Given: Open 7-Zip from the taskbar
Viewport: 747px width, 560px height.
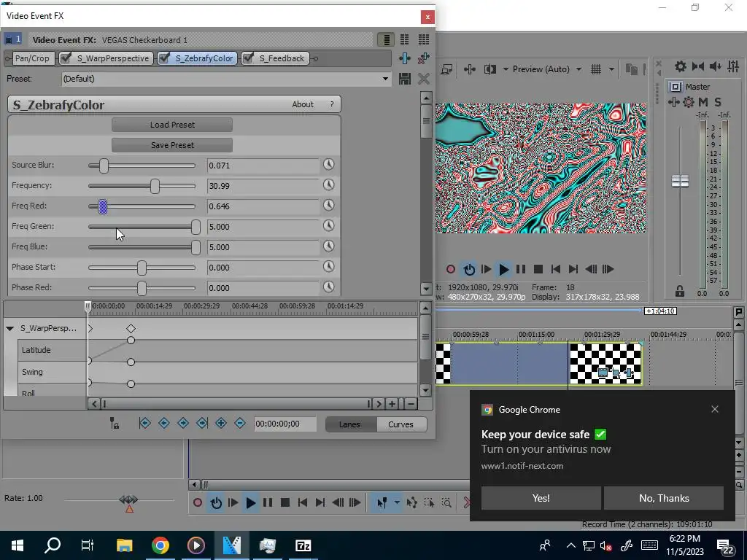Looking at the screenshot, I should (x=303, y=545).
